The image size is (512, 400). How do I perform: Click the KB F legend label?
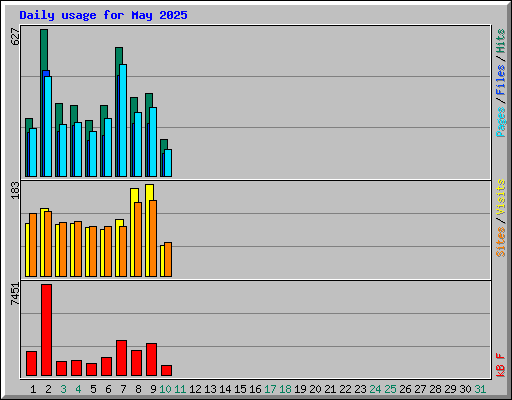coord(500,365)
